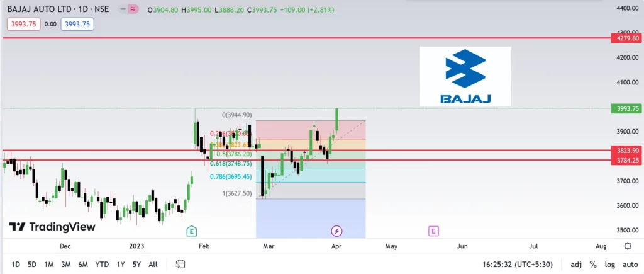Click the pink approximate-equals status icon
The height and width of the screenshot is (274, 644).
pyautogui.click(x=133, y=9)
